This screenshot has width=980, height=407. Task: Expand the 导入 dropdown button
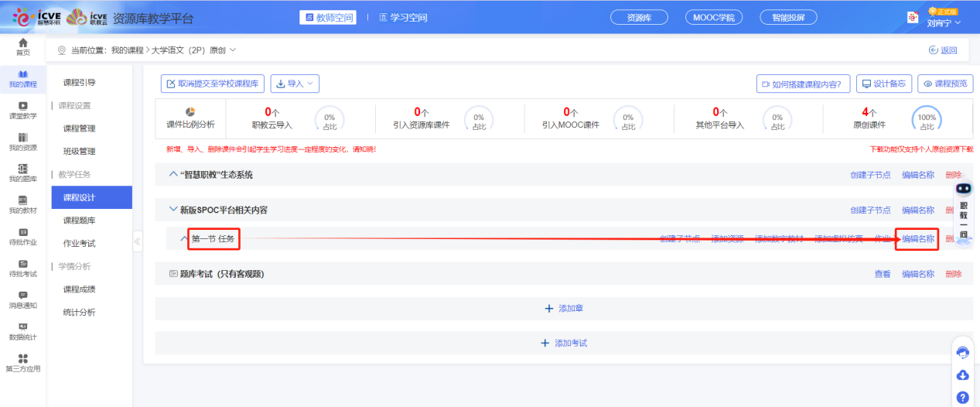tap(294, 84)
